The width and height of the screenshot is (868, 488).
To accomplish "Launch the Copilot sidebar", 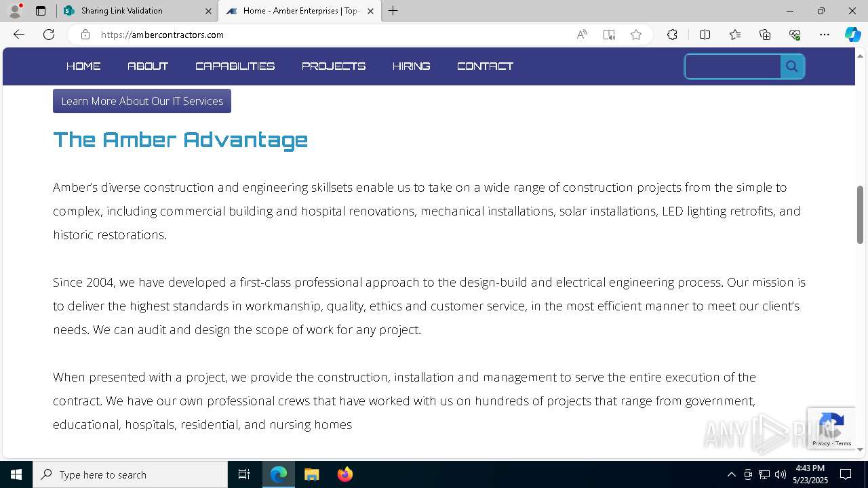I will (x=852, y=35).
